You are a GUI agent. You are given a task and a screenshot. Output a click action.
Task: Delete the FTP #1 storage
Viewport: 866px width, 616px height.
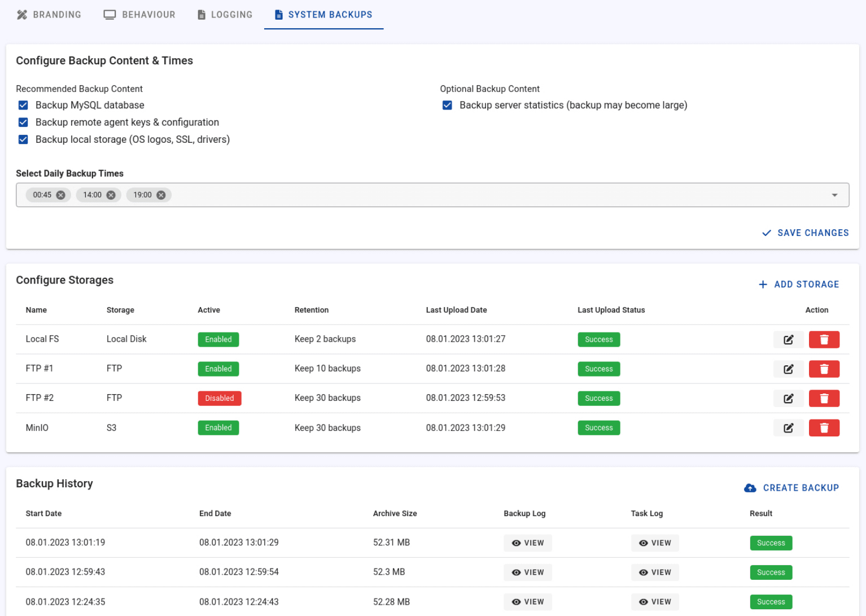[x=824, y=369]
